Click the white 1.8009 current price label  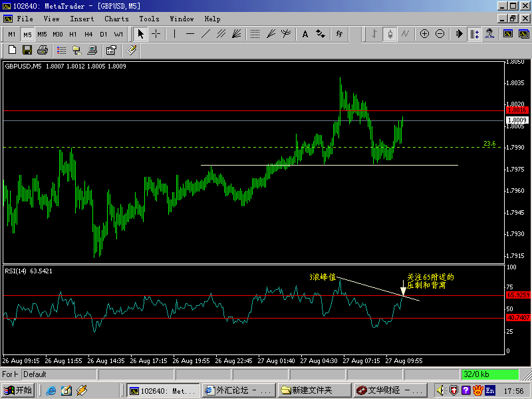pos(517,120)
